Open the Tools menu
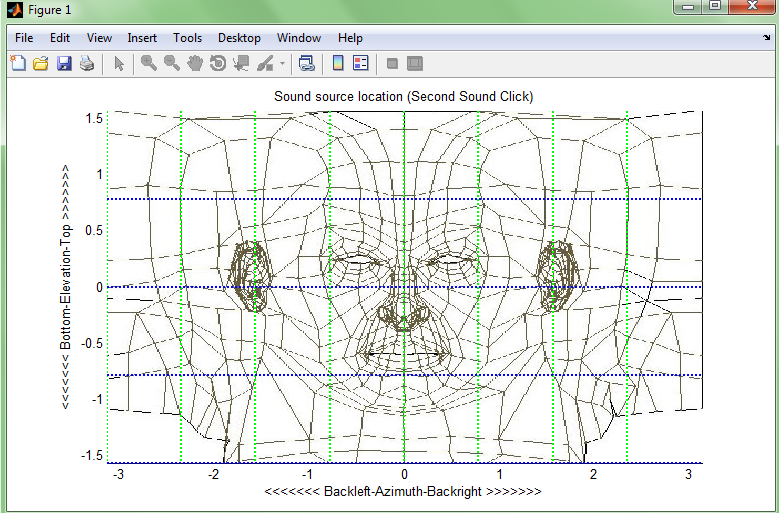Screen dimensions: 779x513 (x=187, y=38)
